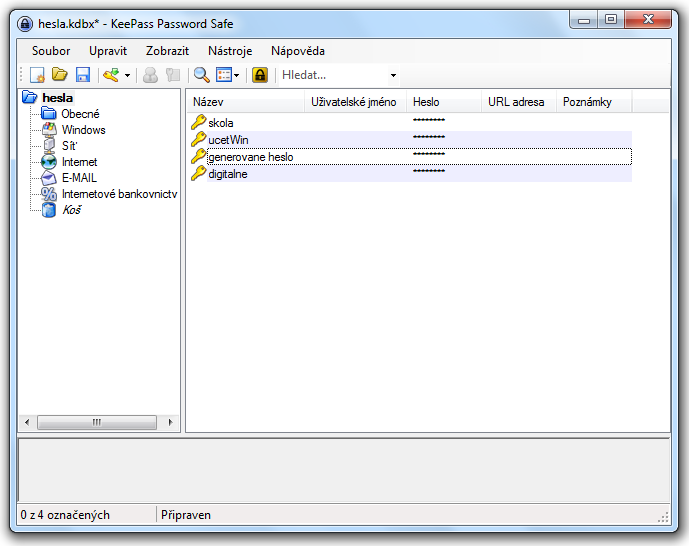The image size is (689, 546).
Task: Click the Add entry key icon
Action: point(111,75)
